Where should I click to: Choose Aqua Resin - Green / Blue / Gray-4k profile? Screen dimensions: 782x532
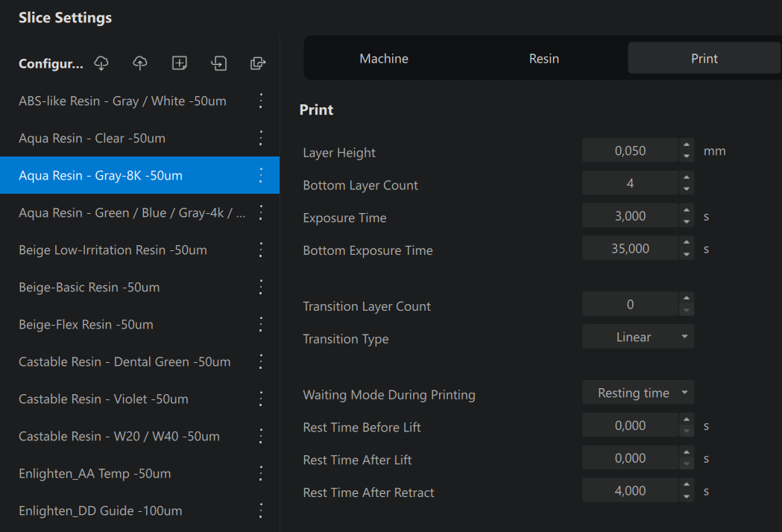(139, 213)
